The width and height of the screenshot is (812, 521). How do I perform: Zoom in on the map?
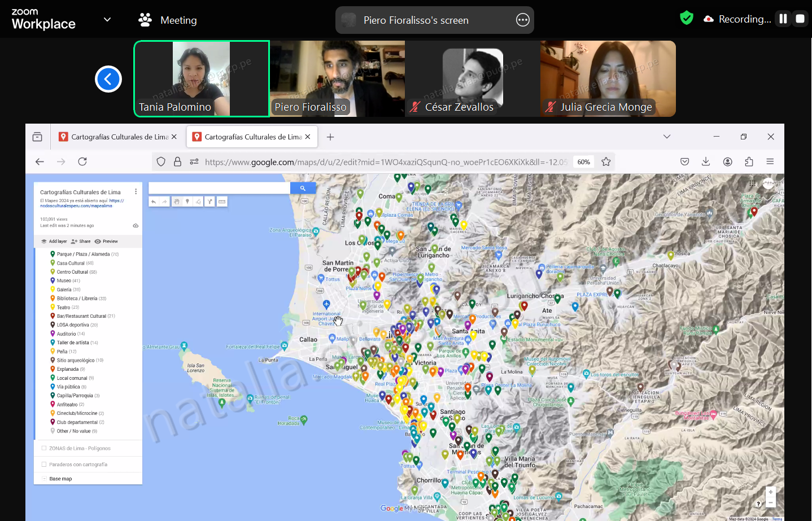click(770, 492)
